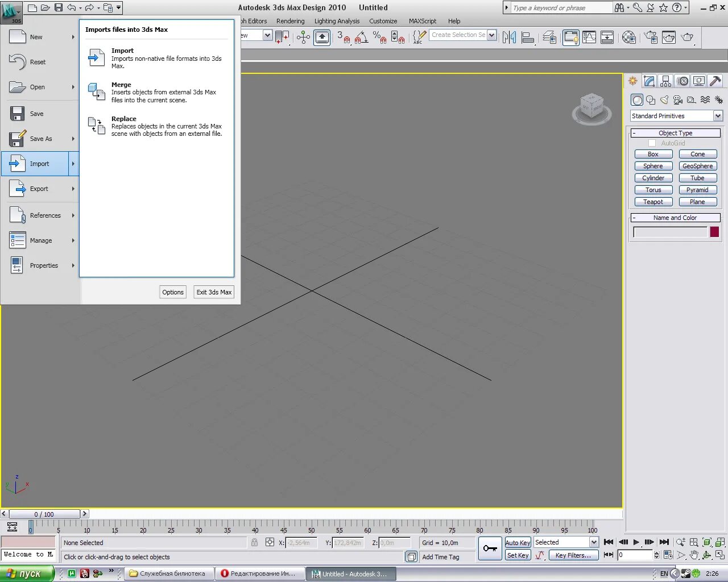Collapse the Name and Color rollout
The height and width of the screenshot is (582, 728).
click(x=676, y=218)
